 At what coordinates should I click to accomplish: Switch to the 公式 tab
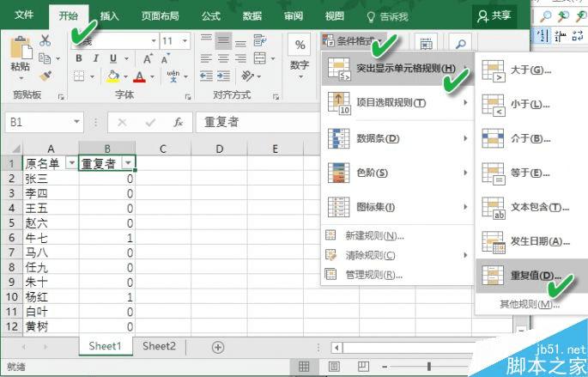(x=211, y=15)
